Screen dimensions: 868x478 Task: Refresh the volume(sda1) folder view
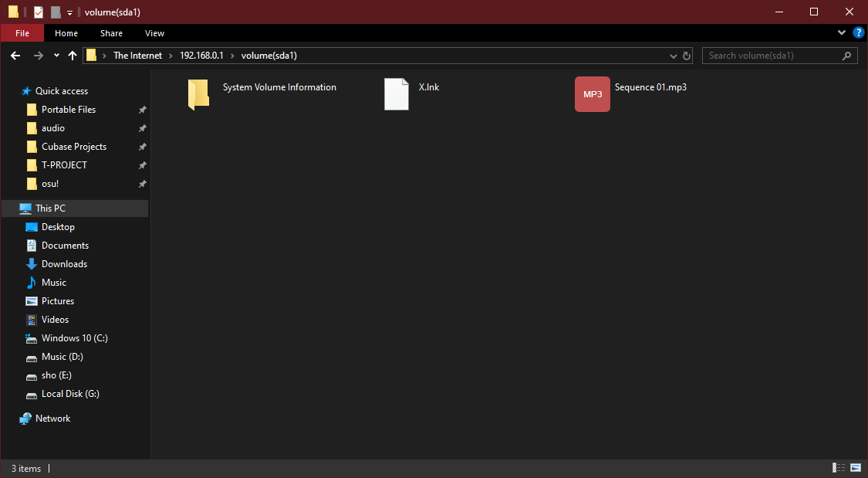point(687,56)
